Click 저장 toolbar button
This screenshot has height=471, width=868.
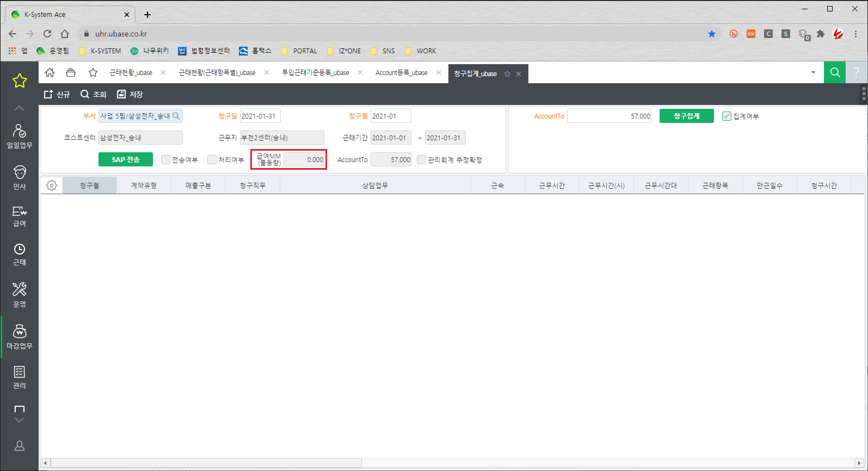tap(130, 94)
